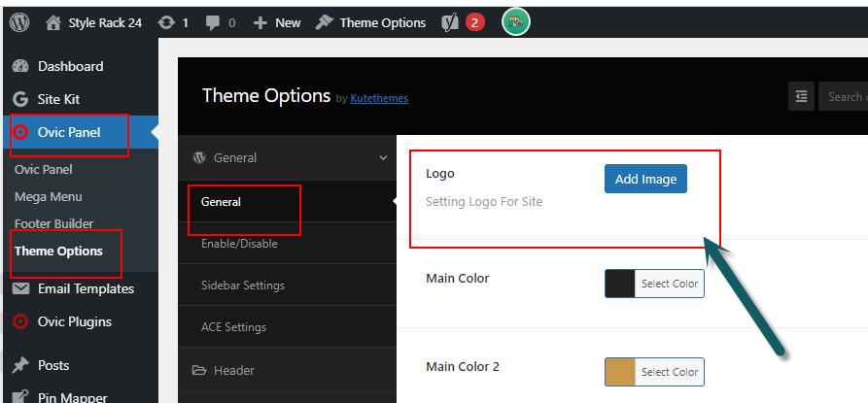Open the Style Rack 24 site home icon

click(53, 22)
